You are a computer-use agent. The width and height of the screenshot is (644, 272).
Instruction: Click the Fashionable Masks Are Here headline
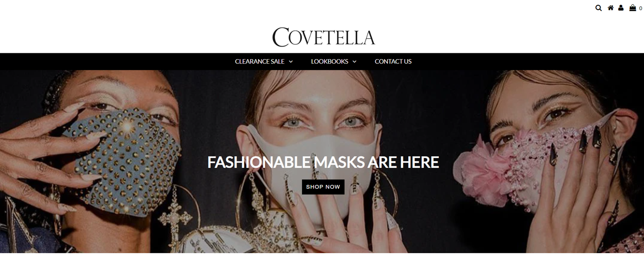tap(323, 162)
